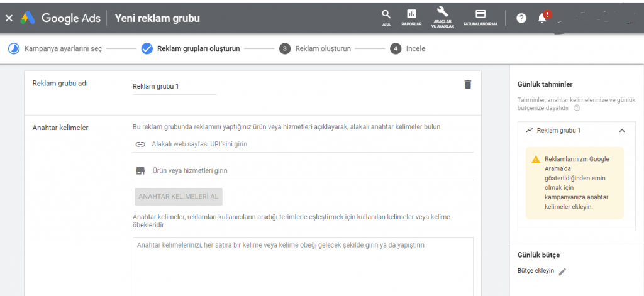Click the help icon next to Tahminler description
644x296 pixels.
[577, 108]
